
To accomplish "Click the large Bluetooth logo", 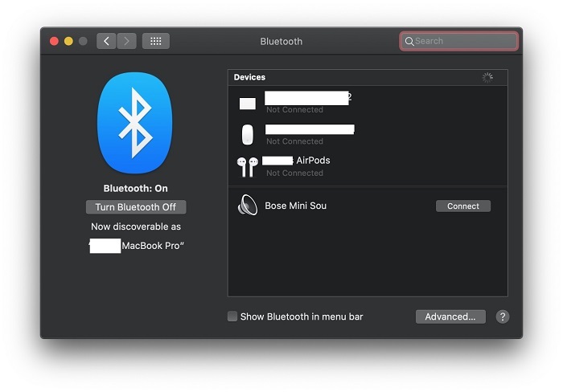I will click(135, 123).
